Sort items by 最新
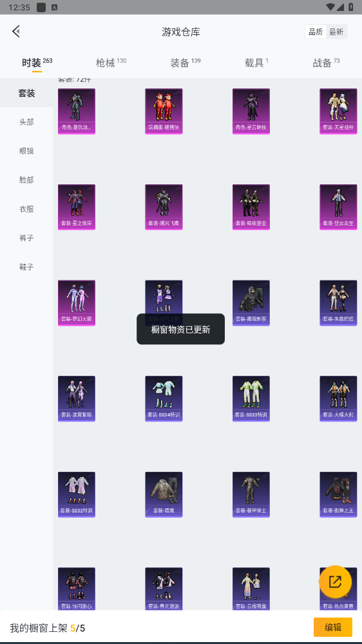This screenshot has height=644, width=362. [x=336, y=32]
